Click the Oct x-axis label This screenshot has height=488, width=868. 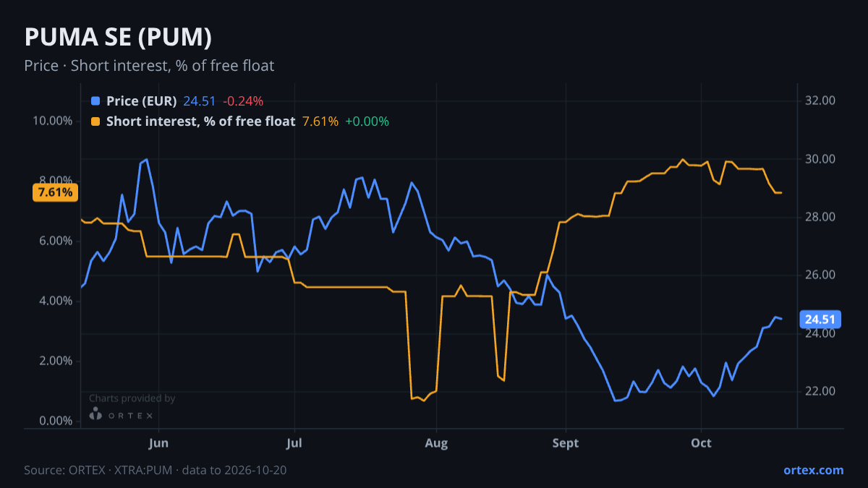702,443
